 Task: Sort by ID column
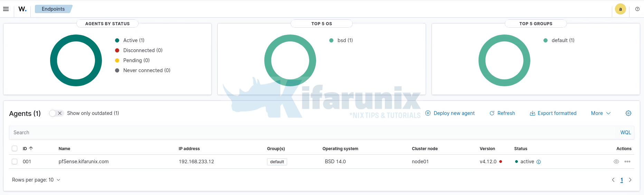coord(28,149)
